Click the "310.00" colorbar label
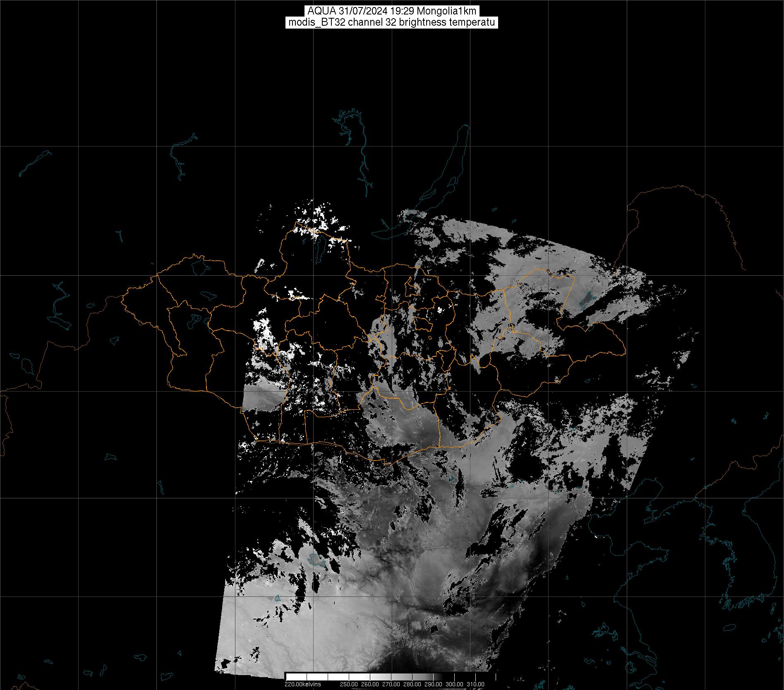The height and width of the screenshot is (690, 784). [476, 684]
